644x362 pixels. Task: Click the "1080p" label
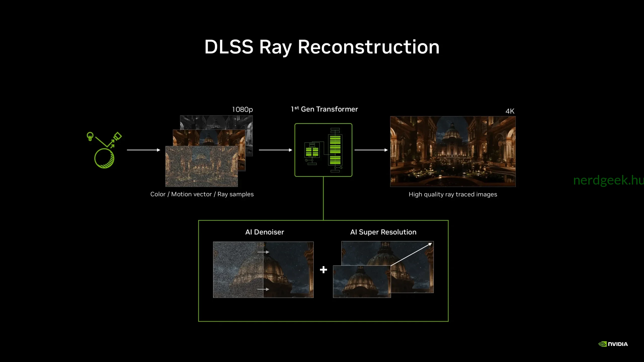(243, 110)
